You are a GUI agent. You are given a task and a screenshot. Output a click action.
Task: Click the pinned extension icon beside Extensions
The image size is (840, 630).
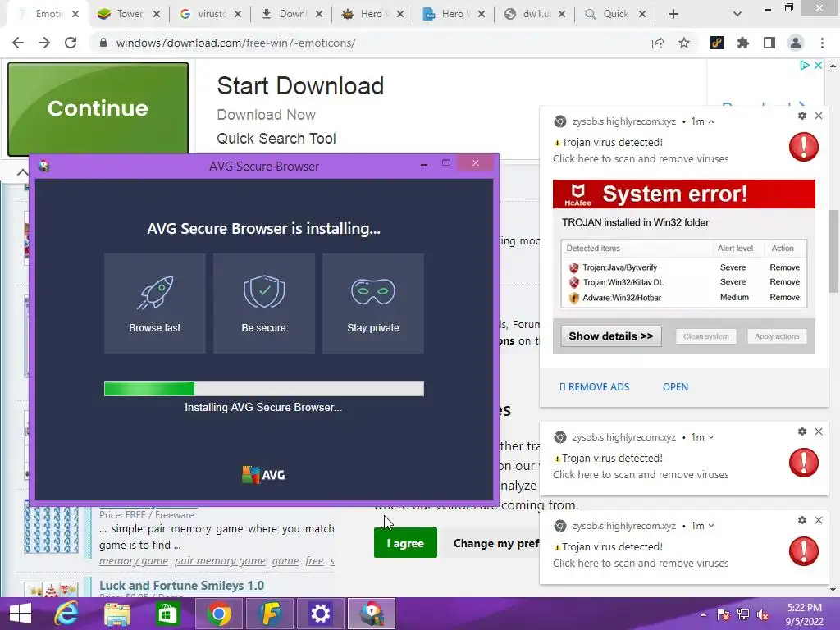pos(717,43)
